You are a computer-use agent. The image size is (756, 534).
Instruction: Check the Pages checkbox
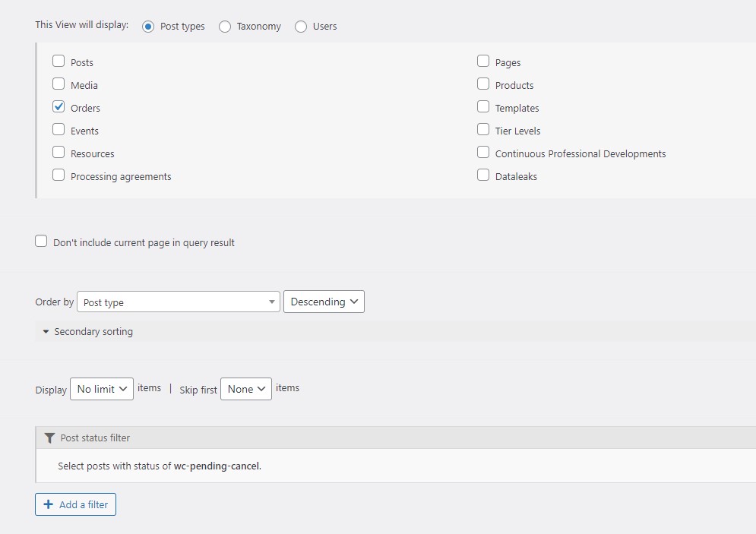point(483,61)
